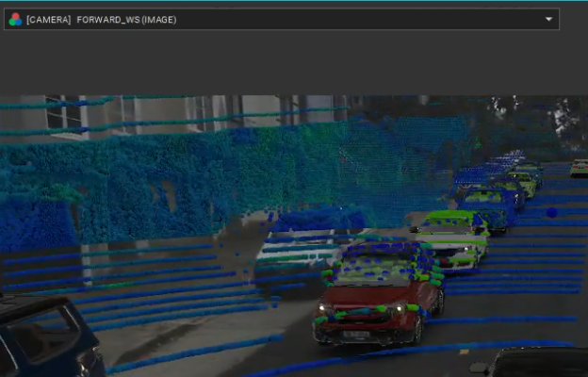Click the red car's front license plate
This screenshot has width=588, height=377.
356,335
